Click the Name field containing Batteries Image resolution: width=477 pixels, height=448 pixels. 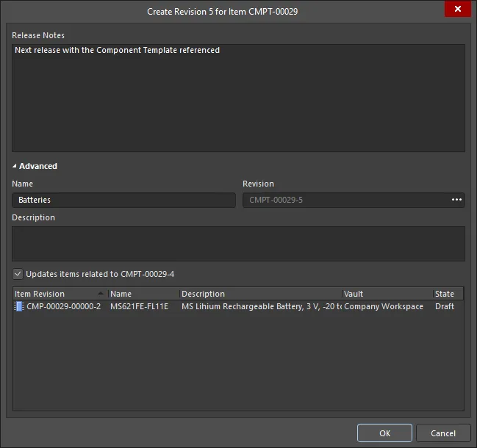click(x=123, y=200)
